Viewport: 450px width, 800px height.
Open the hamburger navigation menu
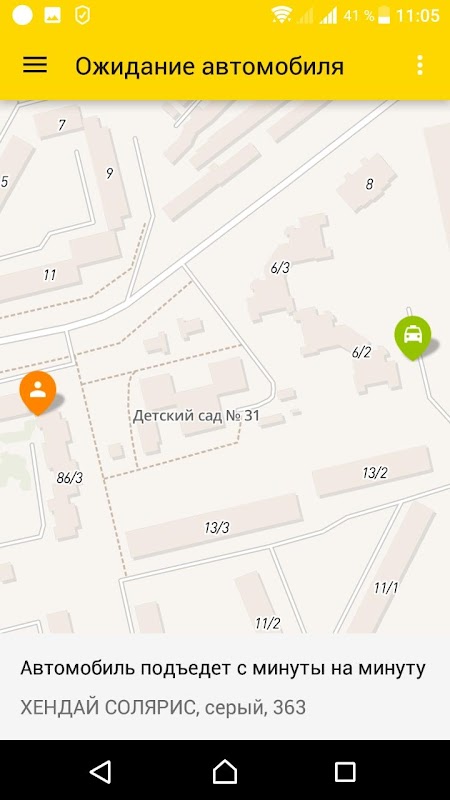point(35,65)
